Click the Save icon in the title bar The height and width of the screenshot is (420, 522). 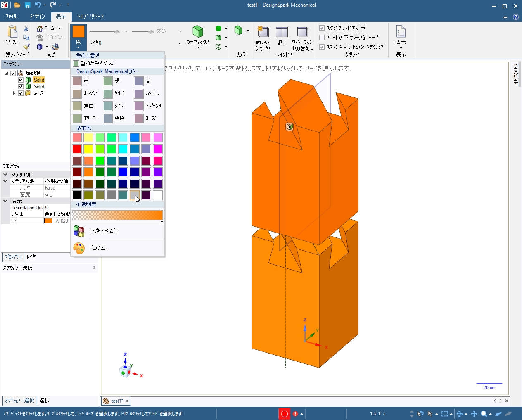27,5
